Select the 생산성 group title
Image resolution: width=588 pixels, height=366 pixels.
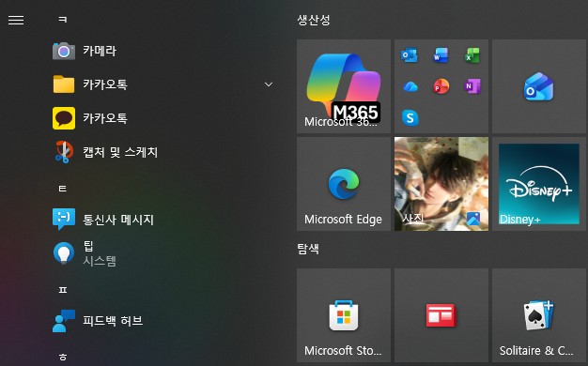314,20
